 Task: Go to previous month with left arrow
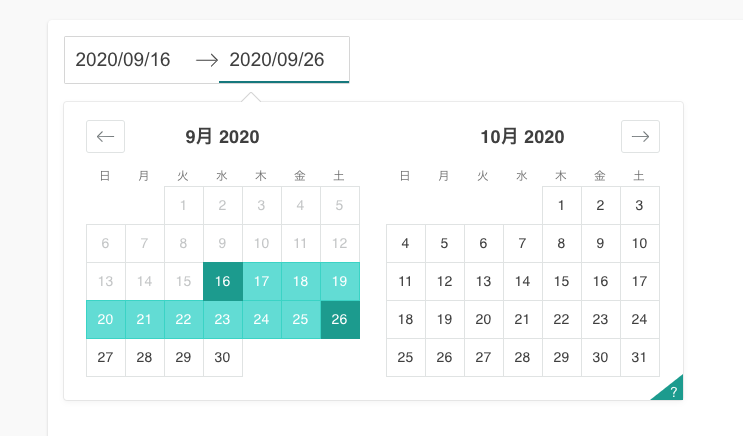tap(105, 136)
